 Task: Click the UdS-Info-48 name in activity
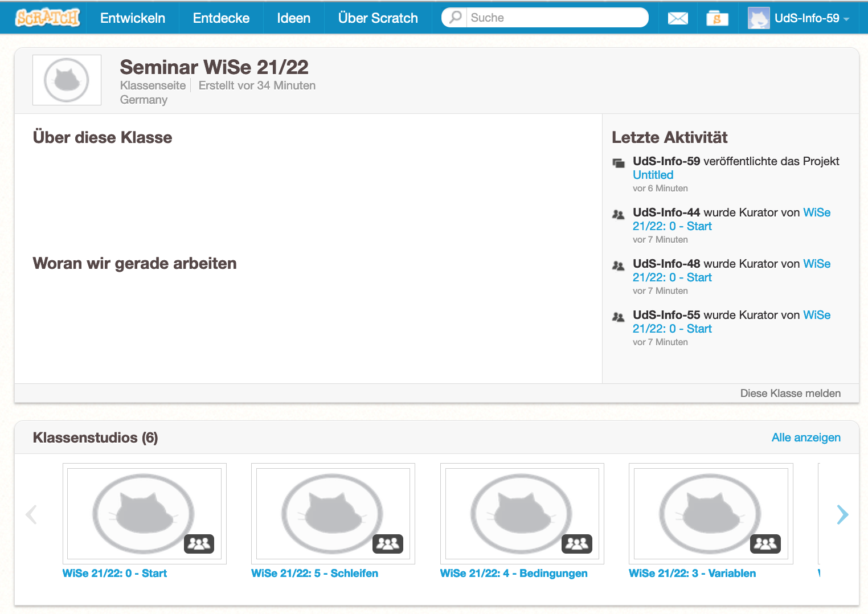pyautogui.click(x=666, y=264)
